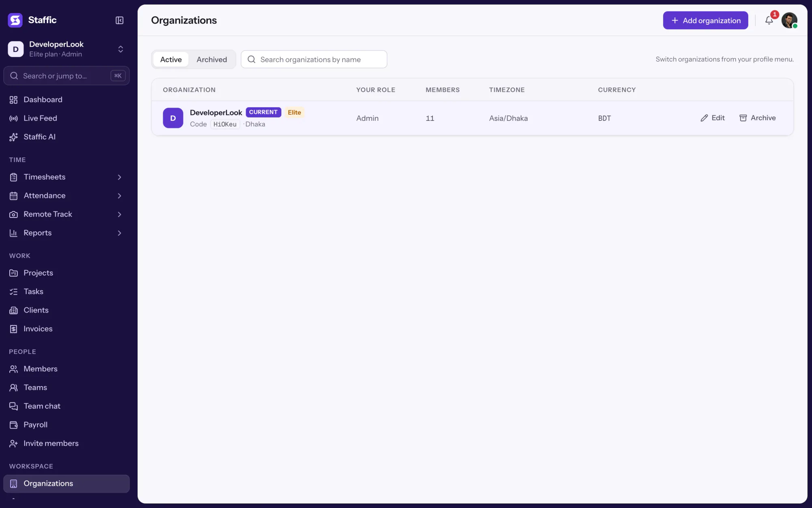Expand the Attendance submenu chevron
Viewport: 812px width, 508px height.
119,196
